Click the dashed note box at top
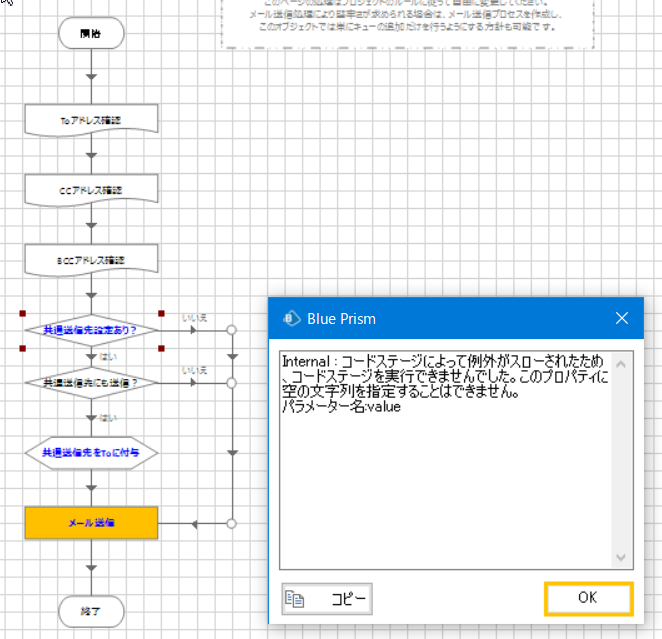 tap(407, 23)
